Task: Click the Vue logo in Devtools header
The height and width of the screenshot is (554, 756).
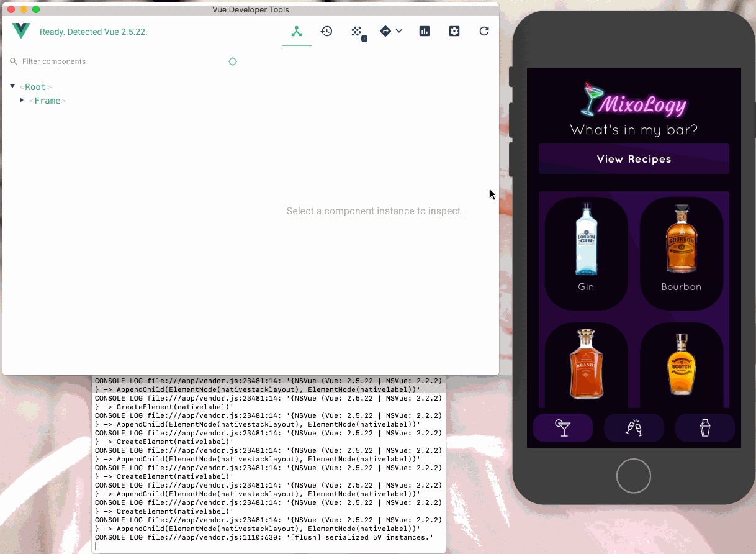Action: pyautogui.click(x=21, y=31)
